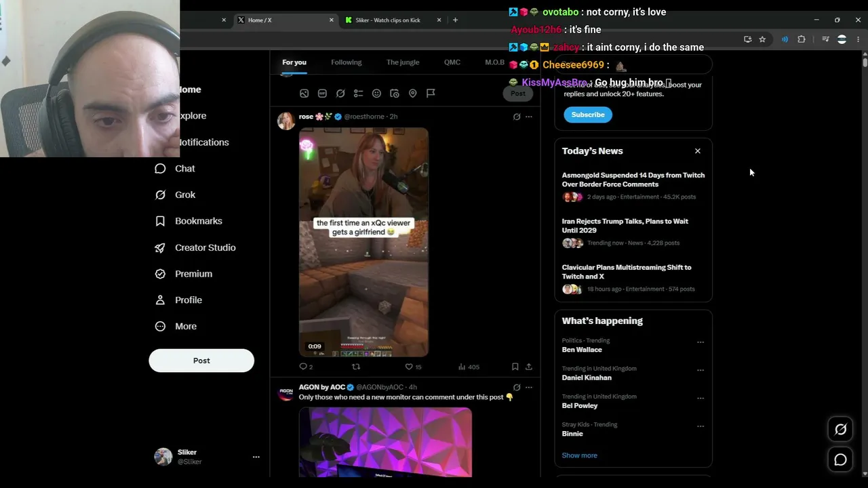Open Grok in the sidebar
The height and width of the screenshot is (488, 868).
coord(175,195)
